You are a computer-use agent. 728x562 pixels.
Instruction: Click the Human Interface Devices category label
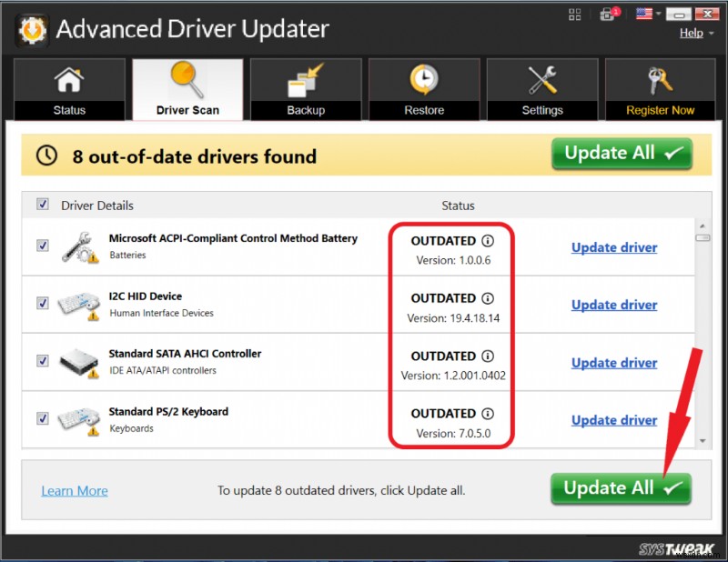tap(162, 313)
